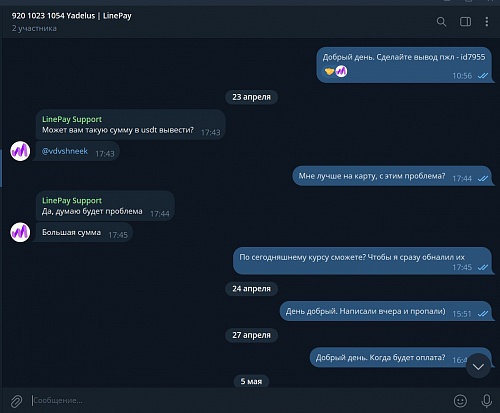The height and width of the screenshot is (413, 500).
Task: Click the microphone voice message icon
Action: (486, 401)
